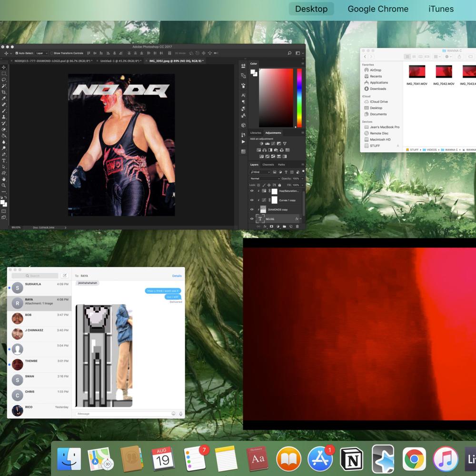The width and height of the screenshot is (476, 476).
Task: Pick a color in the red color field
Action: (x=276, y=98)
